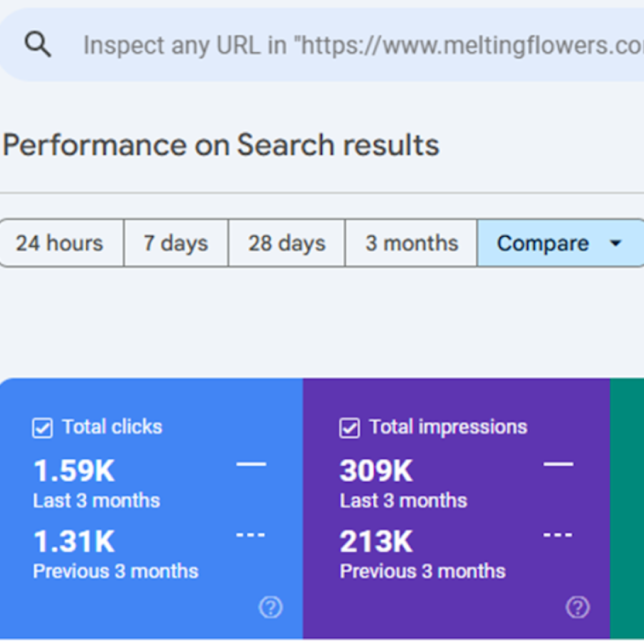Toggle the Total impressions checkbox
This screenshot has height=644, width=644.
click(349, 428)
